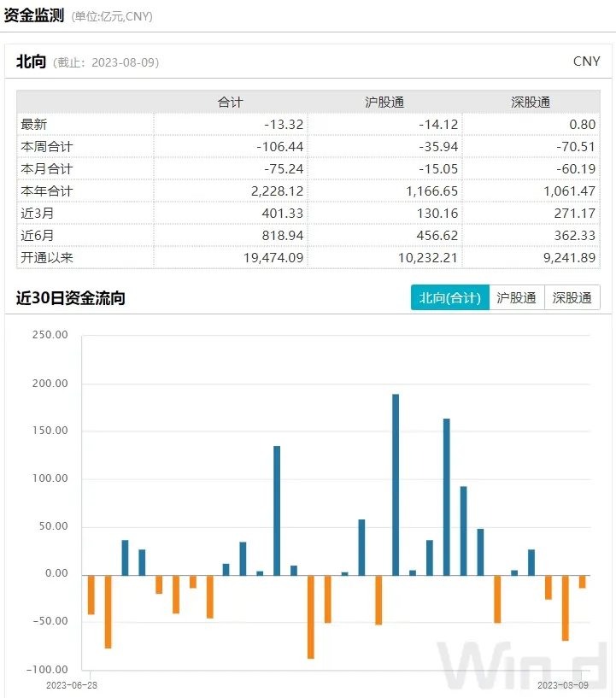616x698 pixels.
Task: Click the value 0.80
Action: click(582, 125)
